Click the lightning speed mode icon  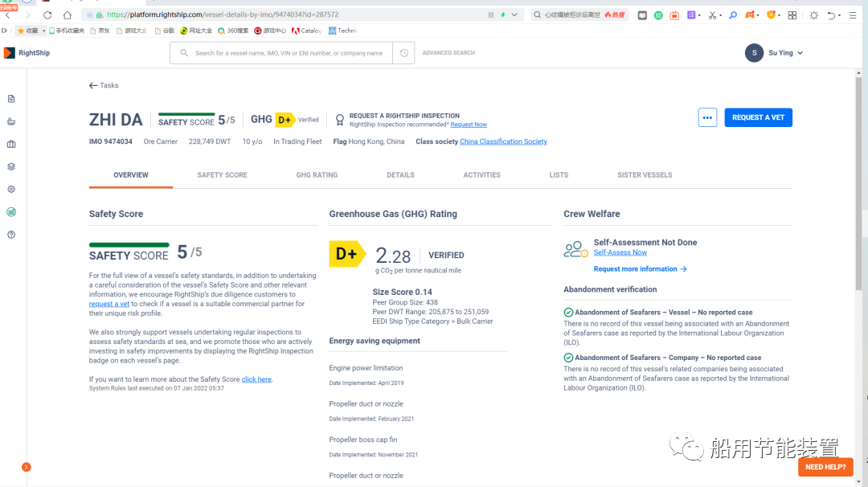click(x=502, y=15)
